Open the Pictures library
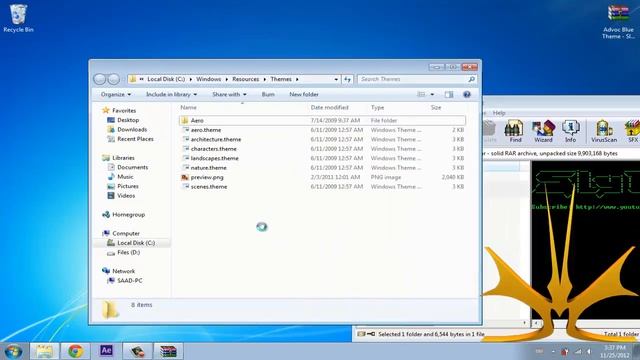This screenshot has height=360, width=640. pyautogui.click(x=128, y=186)
